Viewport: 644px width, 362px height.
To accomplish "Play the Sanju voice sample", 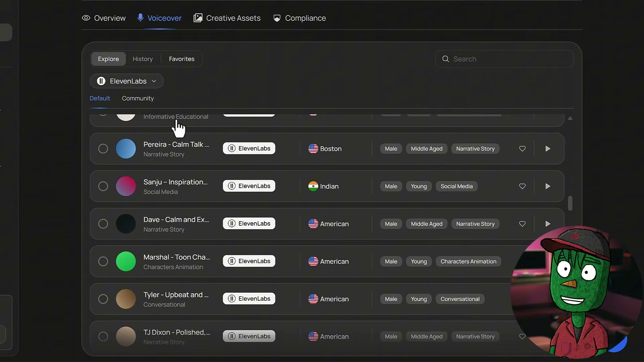I will (548, 186).
